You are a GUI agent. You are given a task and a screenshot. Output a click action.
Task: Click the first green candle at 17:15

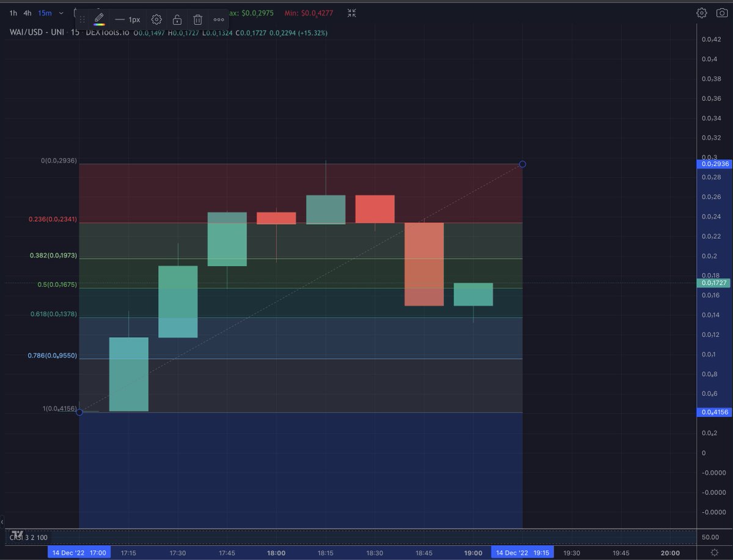129,374
